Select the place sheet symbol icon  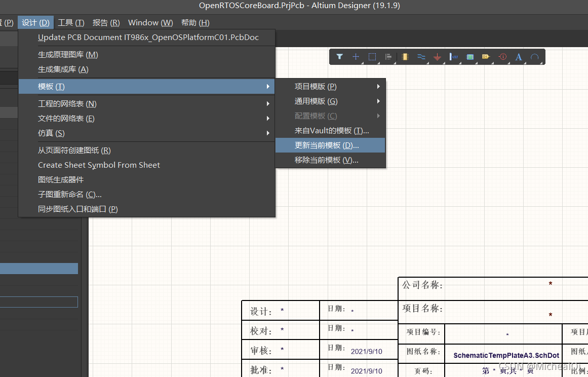point(470,57)
